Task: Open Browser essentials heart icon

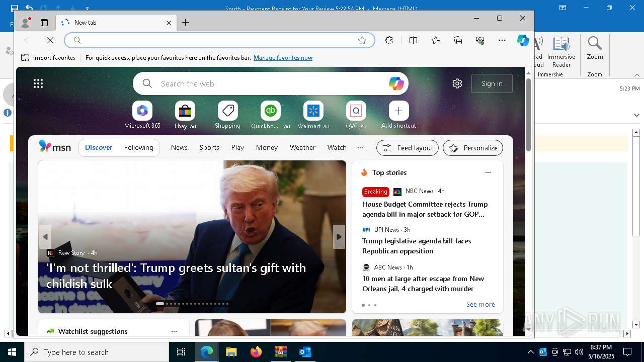Action: tap(480, 40)
